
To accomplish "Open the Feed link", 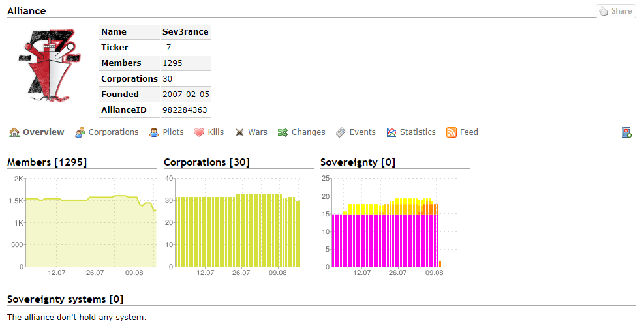I will click(469, 132).
